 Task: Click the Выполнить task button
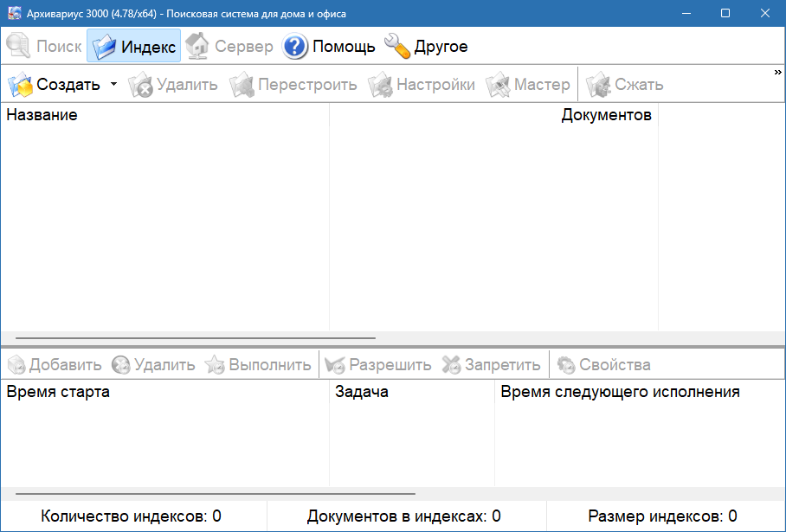point(258,365)
